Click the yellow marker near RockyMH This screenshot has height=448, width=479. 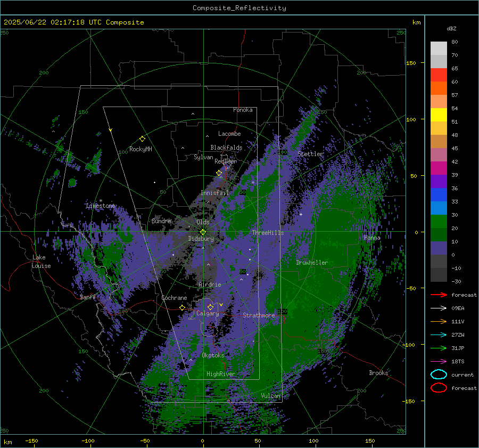coord(142,139)
